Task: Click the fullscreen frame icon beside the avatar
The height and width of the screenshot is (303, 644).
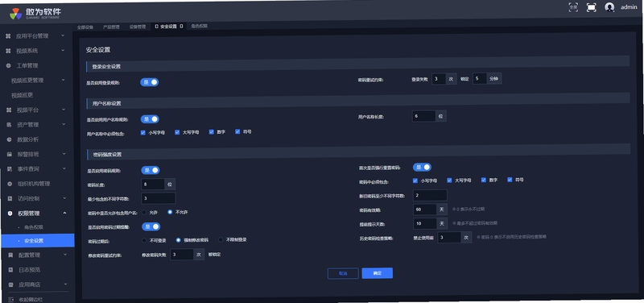Action: pos(592,7)
